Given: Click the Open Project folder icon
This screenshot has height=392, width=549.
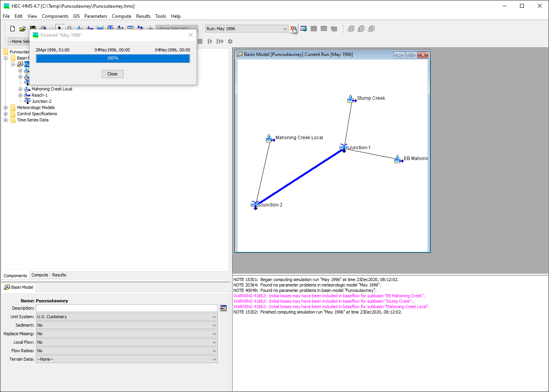Looking at the screenshot, I should 23,29.
